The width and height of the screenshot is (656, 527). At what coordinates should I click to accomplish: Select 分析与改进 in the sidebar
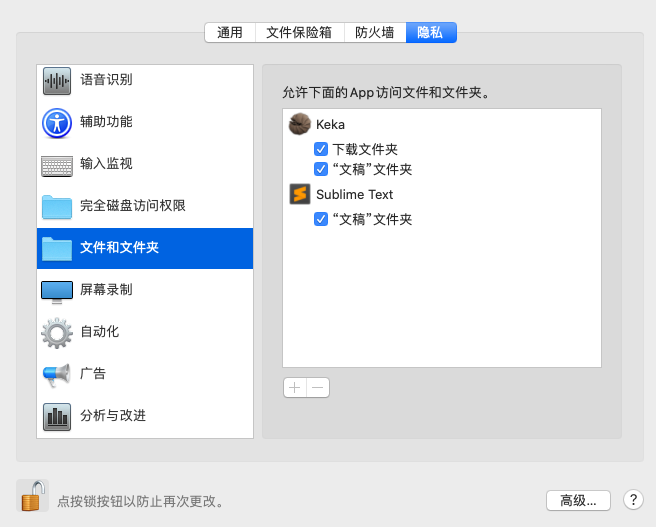point(113,415)
